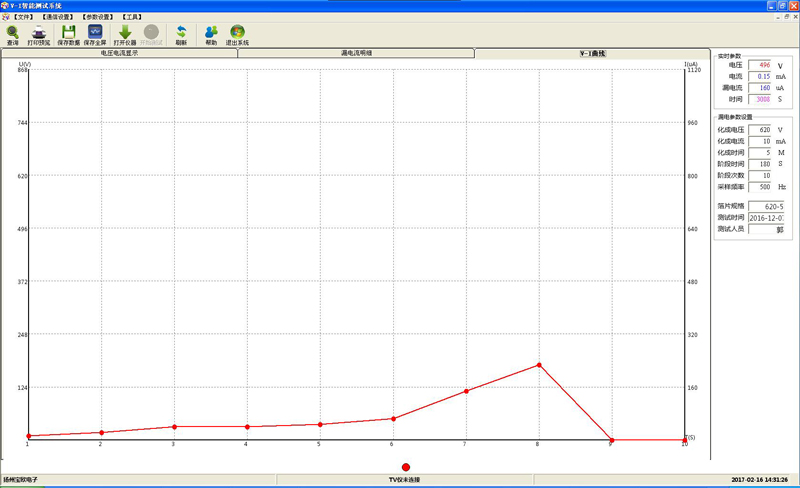Switch to the 漏电流明细 tab
800x488 pixels.
[x=355, y=53]
